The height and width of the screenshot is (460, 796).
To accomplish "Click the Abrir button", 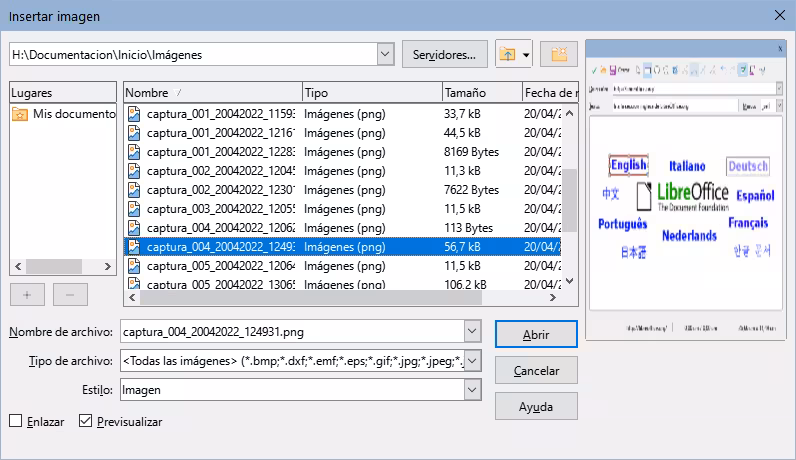I will tap(536, 334).
